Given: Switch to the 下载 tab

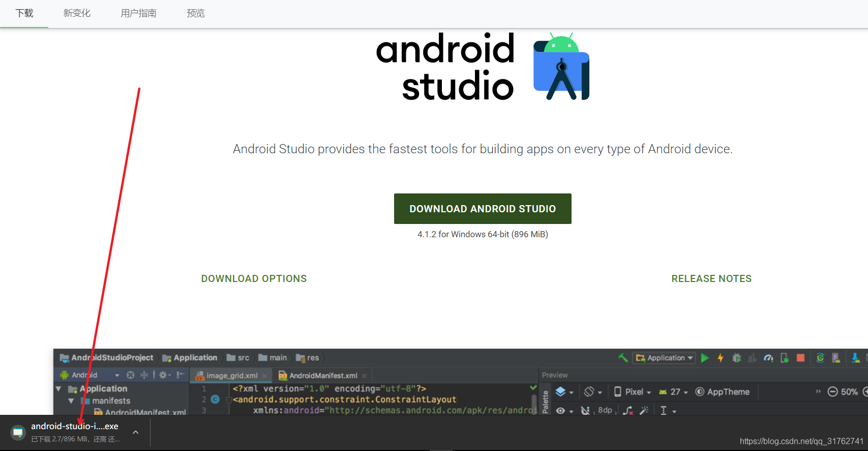Looking at the screenshot, I should [24, 13].
